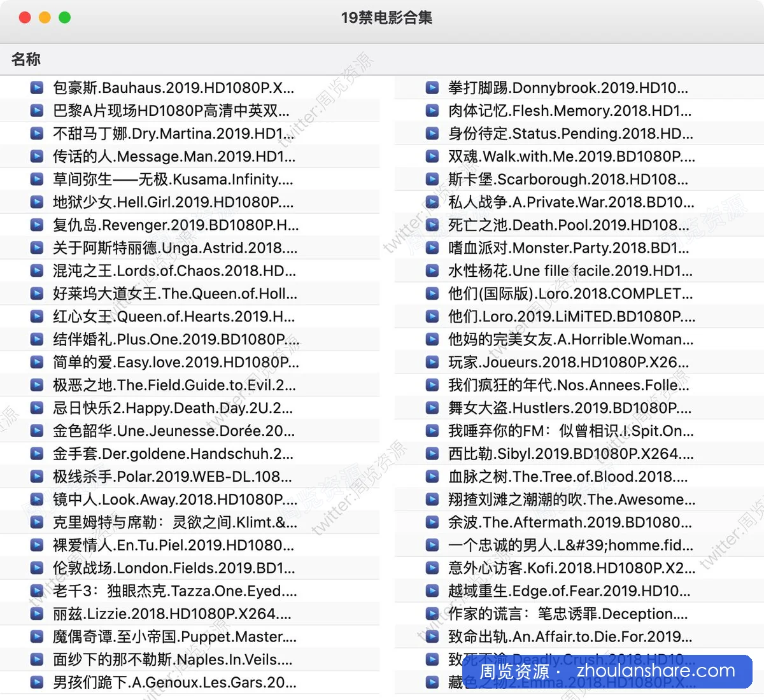Click the file icon for 复仇岛.Revenger.2019

click(x=37, y=225)
